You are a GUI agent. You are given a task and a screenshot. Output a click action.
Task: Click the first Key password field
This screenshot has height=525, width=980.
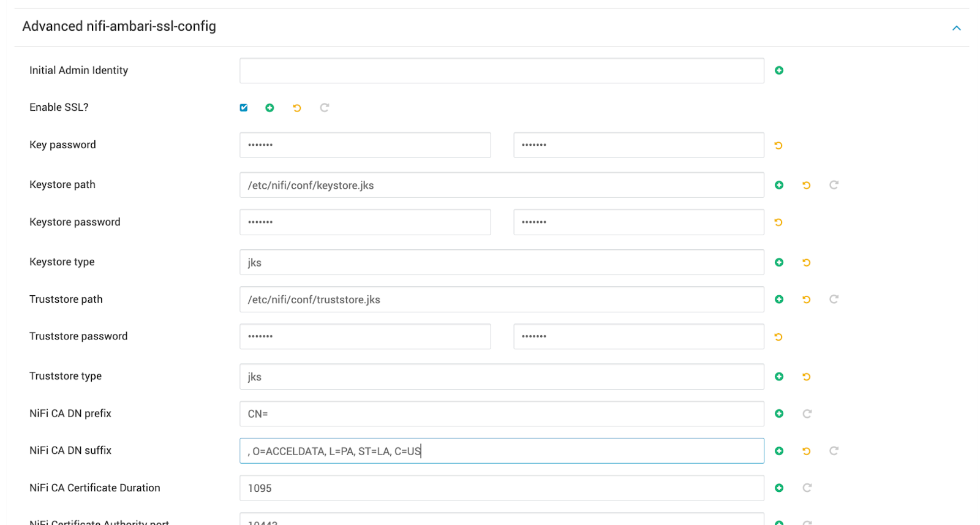coord(365,145)
